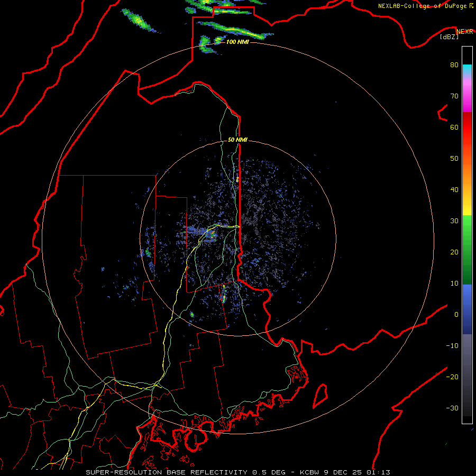Click the 10 dBZ scale value

[454, 283]
